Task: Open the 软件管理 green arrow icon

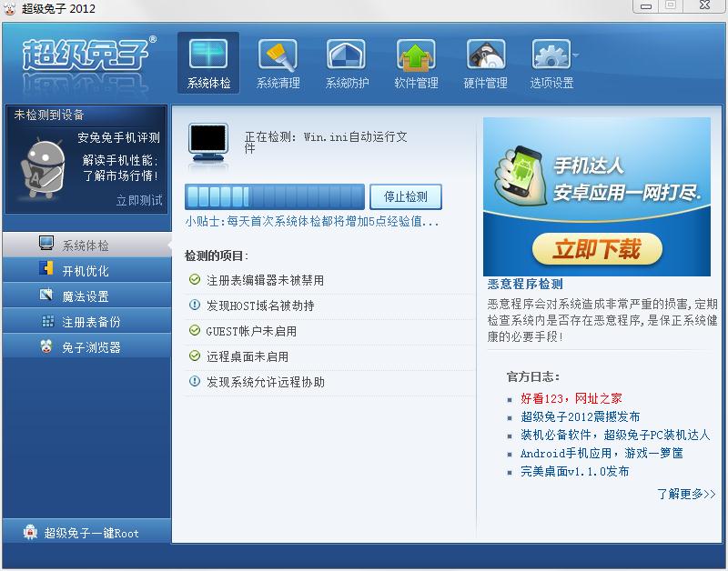Action: (x=416, y=55)
